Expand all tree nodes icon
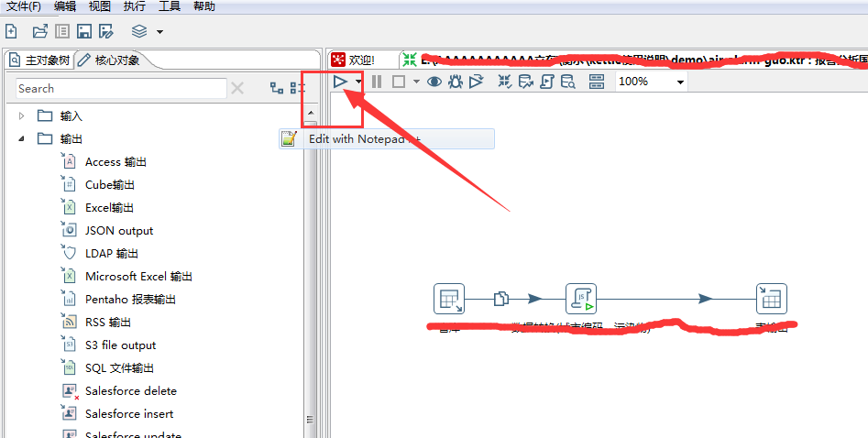The height and width of the screenshot is (438, 868). click(276, 87)
